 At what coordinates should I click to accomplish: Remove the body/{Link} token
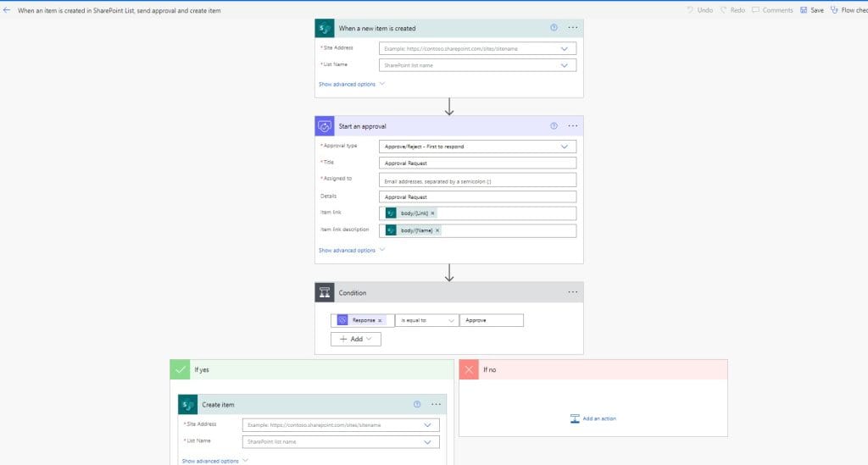433,213
